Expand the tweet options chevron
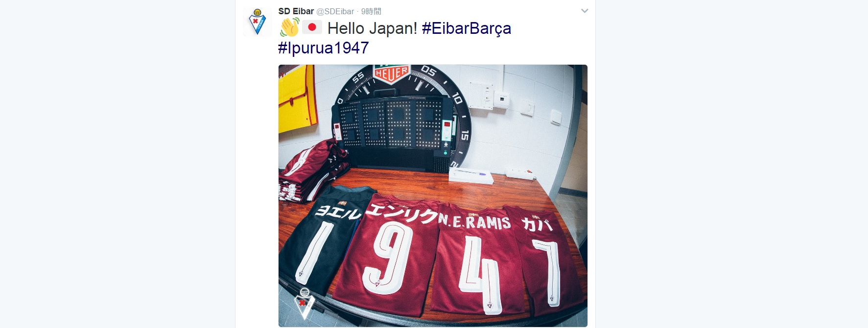 [585, 11]
